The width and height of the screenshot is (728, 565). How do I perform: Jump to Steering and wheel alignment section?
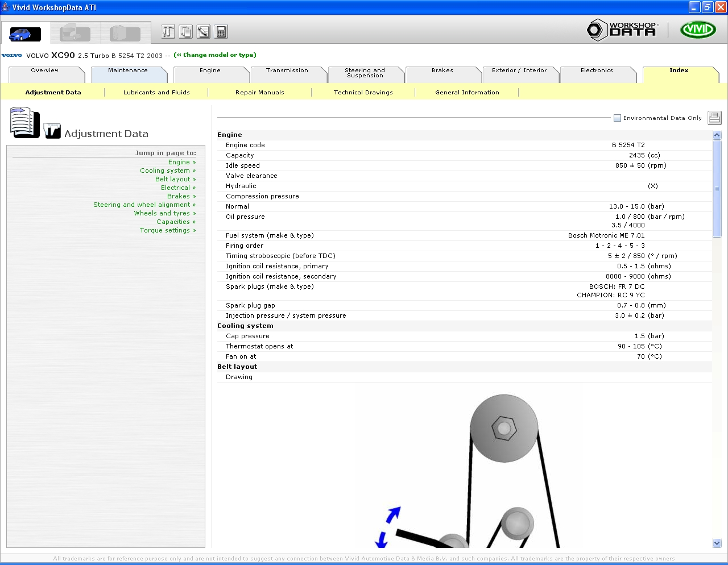pyautogui.click(x=144, y=205)
